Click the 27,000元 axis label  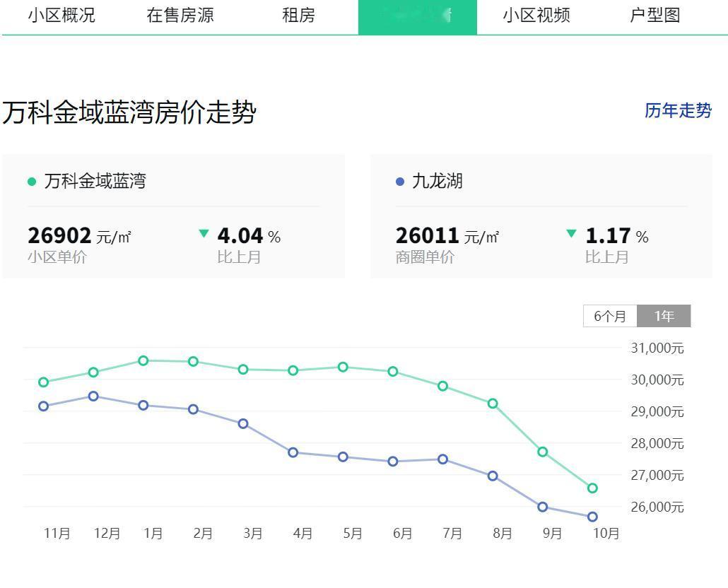click(657, 475)
